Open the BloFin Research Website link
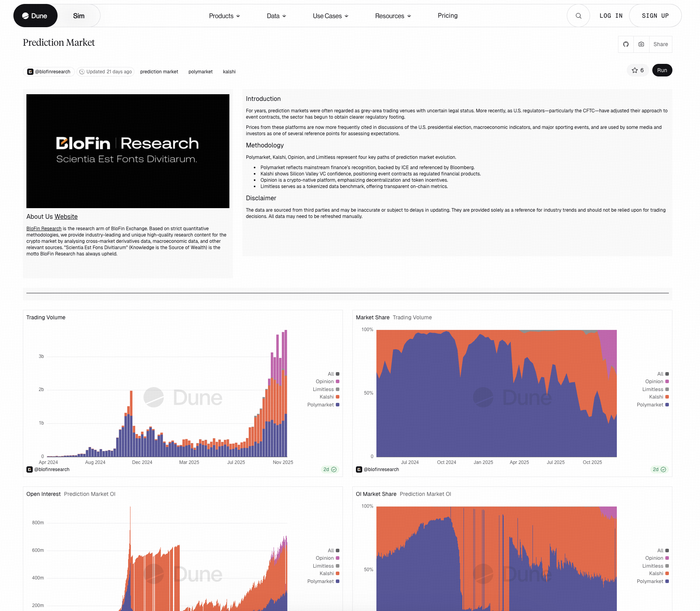This screenshot has height=611, width=700. [66, 216]
